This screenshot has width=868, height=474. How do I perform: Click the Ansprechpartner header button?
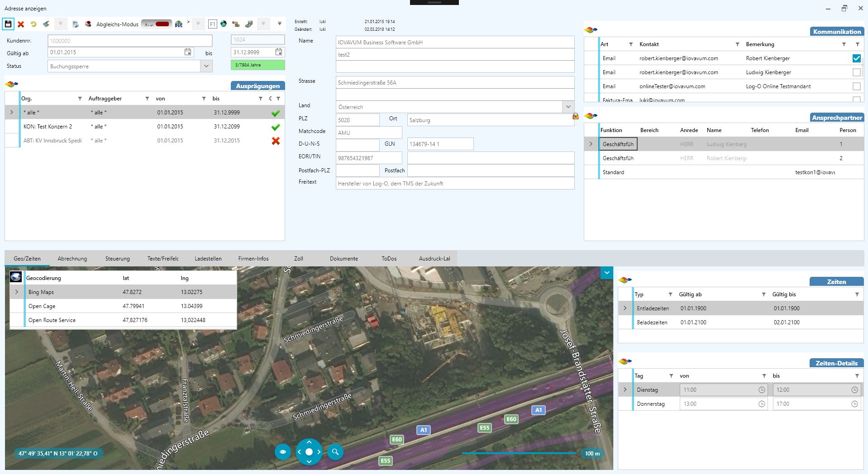coord(837,118)
